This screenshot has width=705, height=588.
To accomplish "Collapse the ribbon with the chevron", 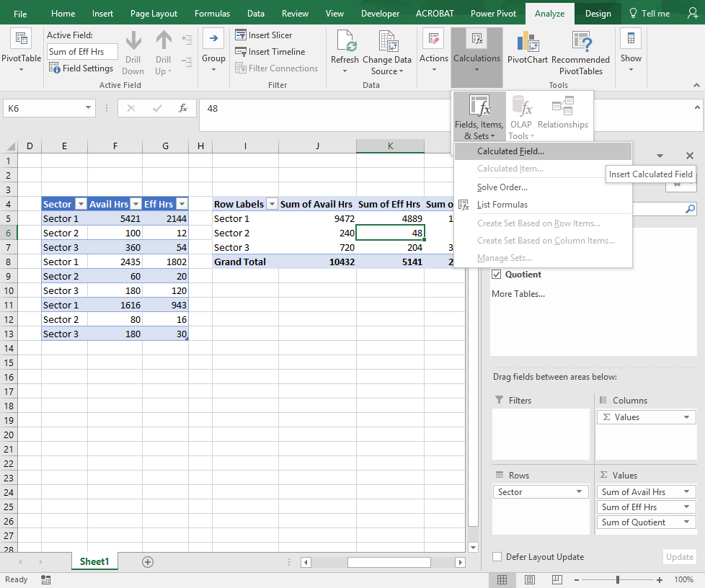I will (696, 84).
